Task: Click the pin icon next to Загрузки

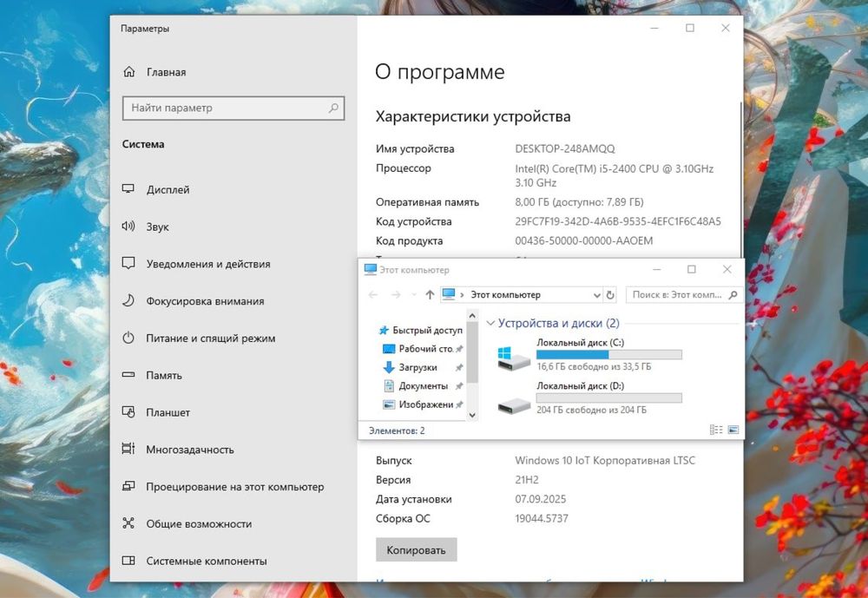Action: (x=459, y=368)
